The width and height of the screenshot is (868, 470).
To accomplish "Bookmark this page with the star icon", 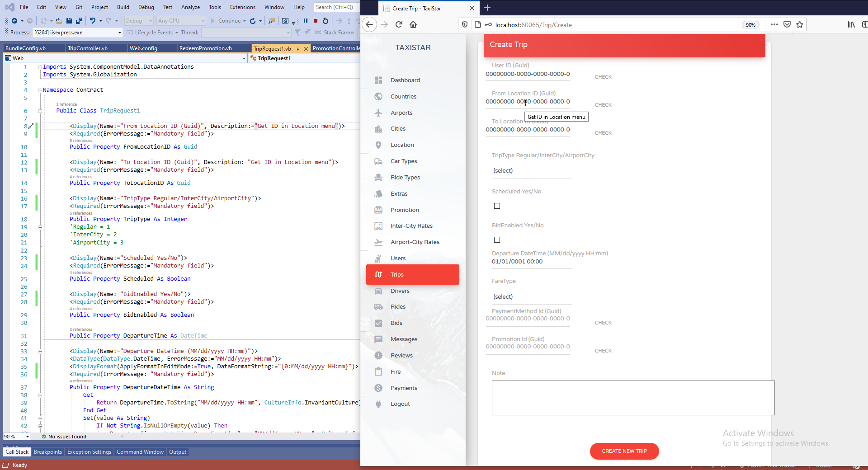I will [x=800, y=25].
